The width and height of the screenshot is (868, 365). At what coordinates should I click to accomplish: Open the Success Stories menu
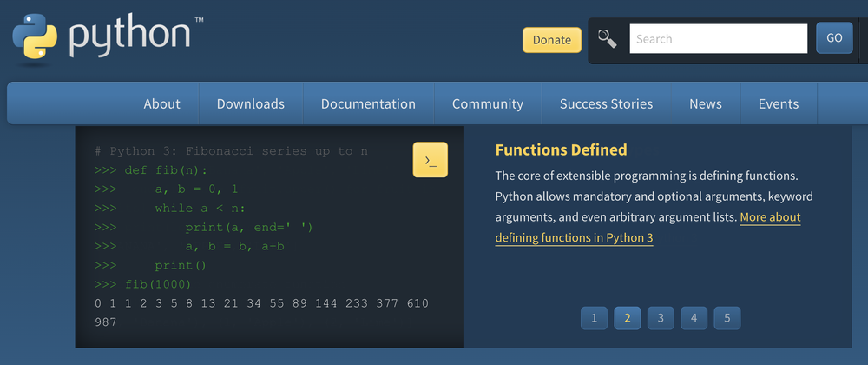[606, 103]
